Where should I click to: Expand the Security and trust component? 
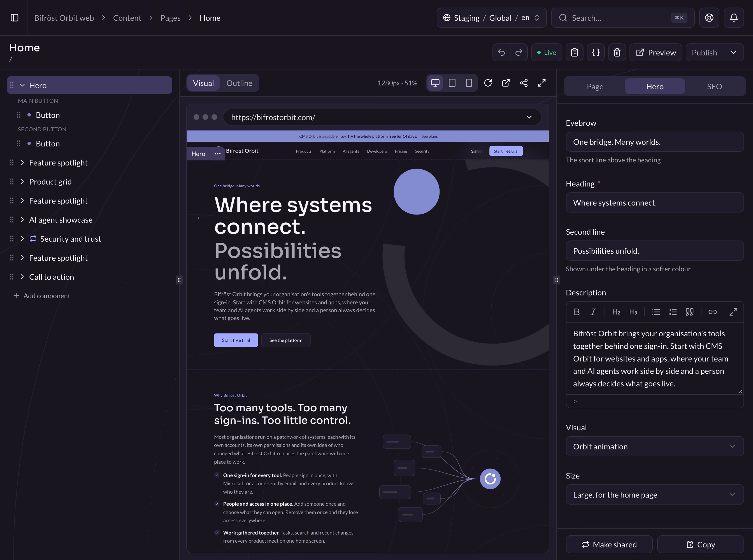tap(22, 239)
